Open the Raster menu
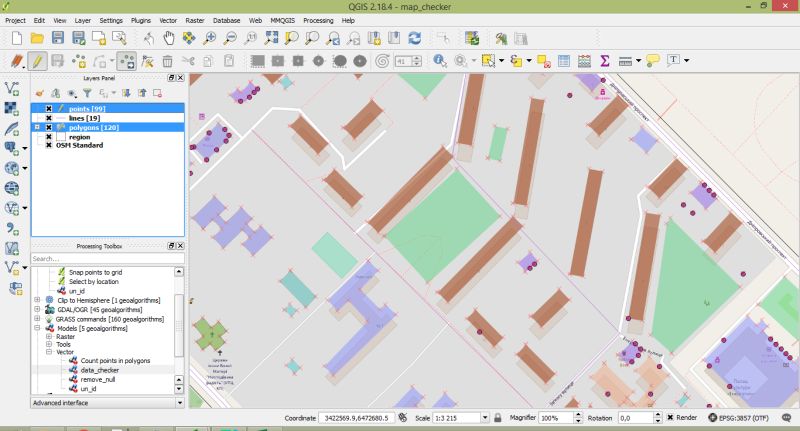 coord(194,20)
